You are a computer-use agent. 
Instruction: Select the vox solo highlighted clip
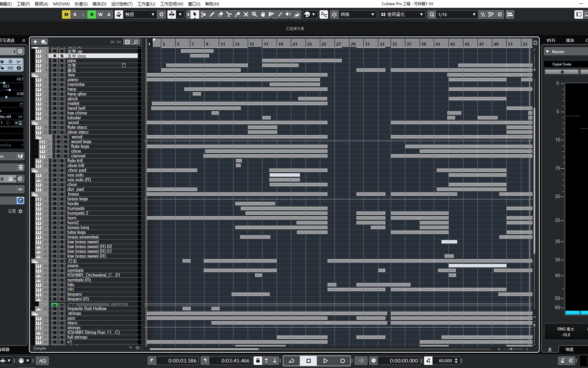click(x=285, y=175)
